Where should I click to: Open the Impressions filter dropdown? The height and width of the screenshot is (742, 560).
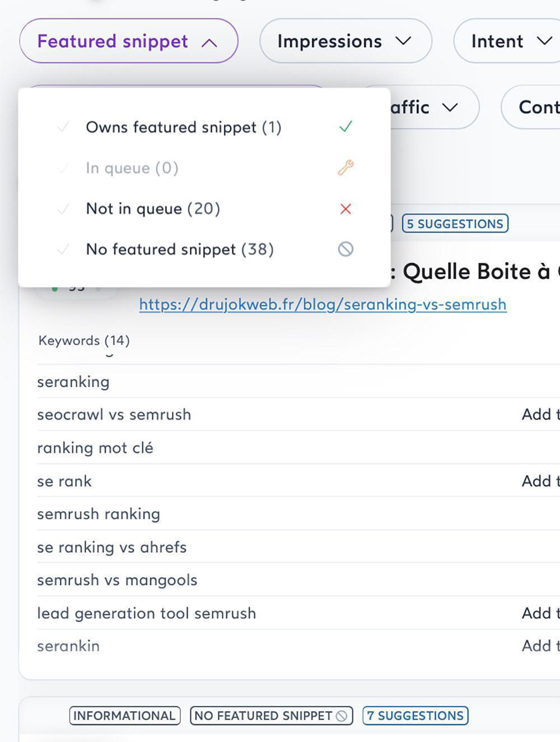click(x=346, y=41)
